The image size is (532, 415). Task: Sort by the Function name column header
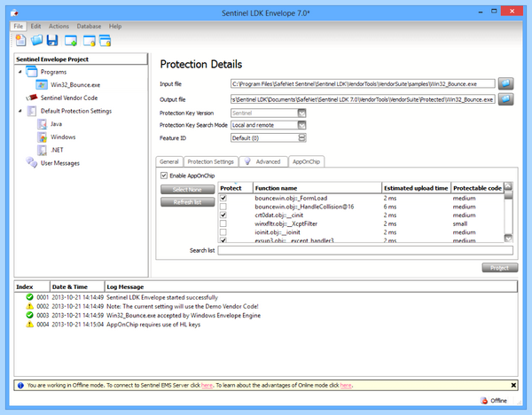point(317,188)
